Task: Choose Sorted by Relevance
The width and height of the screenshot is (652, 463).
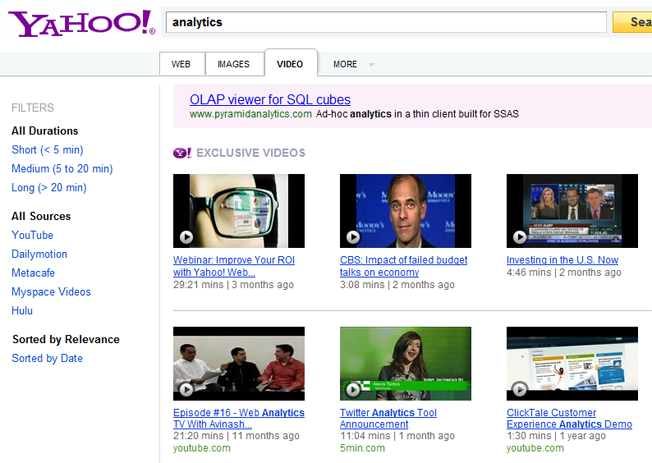Action: (66, 339)
